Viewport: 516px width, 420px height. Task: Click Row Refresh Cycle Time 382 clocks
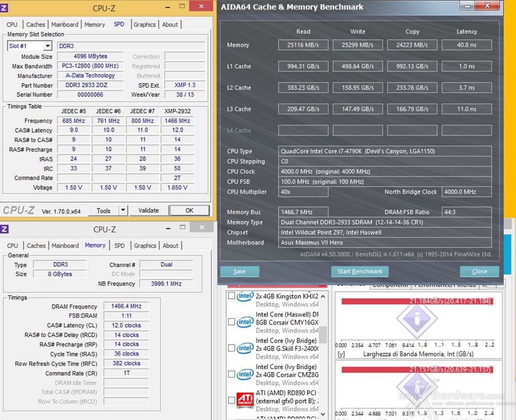126,363
